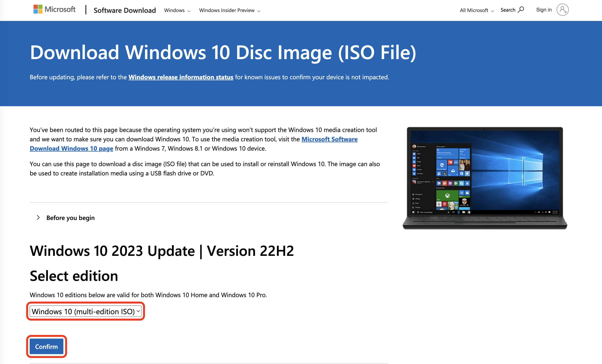Open the Windows Insider Preview menu
The width and height of the screenshot is (602, 364).
coord(227,10)
